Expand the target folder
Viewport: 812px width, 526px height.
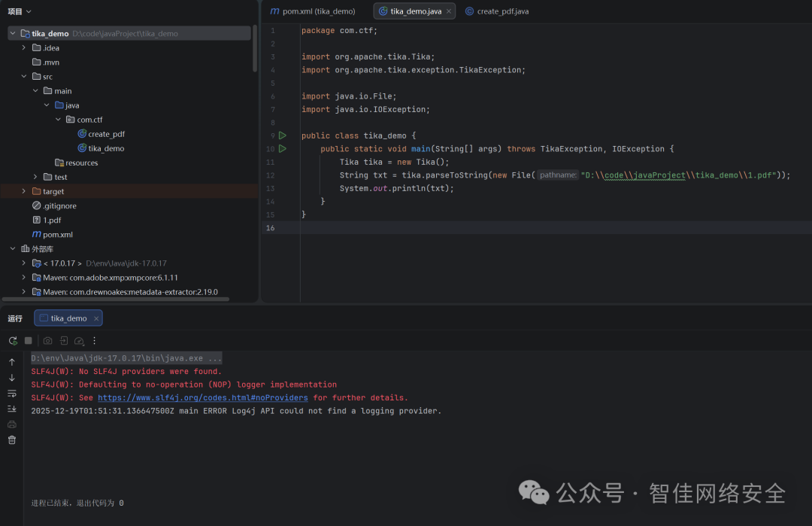pyautogui.click(x=24, y=192)
